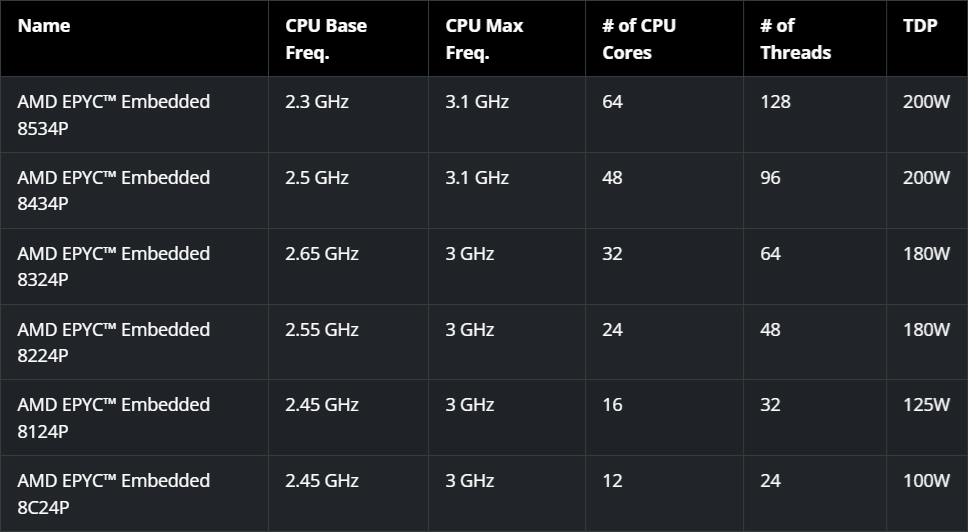The width and height of the screenshot is (968, 532).
Task: Click the CPU Max Freq. column header
Action: click(x=484, y=39)
